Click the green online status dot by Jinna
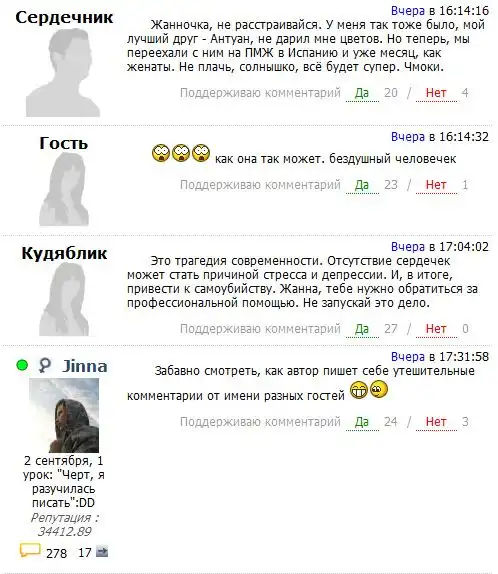Image resolution: width=498 pixels, height=574 pixels. tap(22, 365)
